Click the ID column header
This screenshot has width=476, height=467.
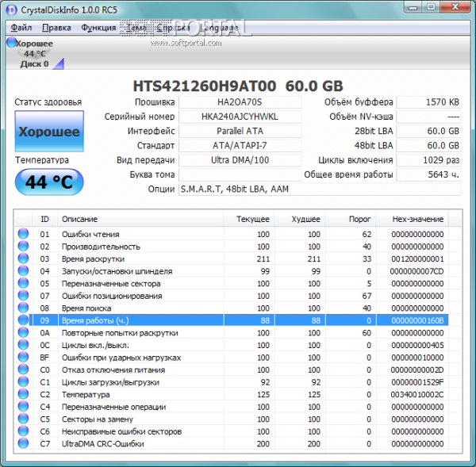pos(44,219)
